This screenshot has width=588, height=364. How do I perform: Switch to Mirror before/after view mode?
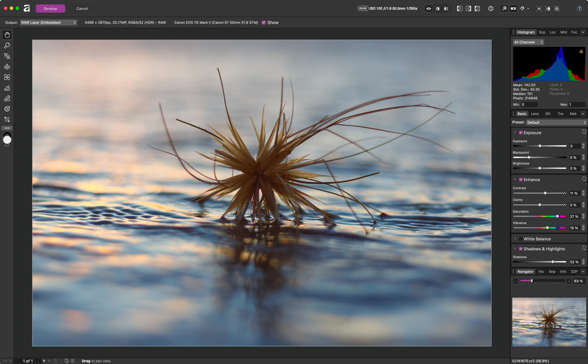pyautogui.click(x=446, y=9)
